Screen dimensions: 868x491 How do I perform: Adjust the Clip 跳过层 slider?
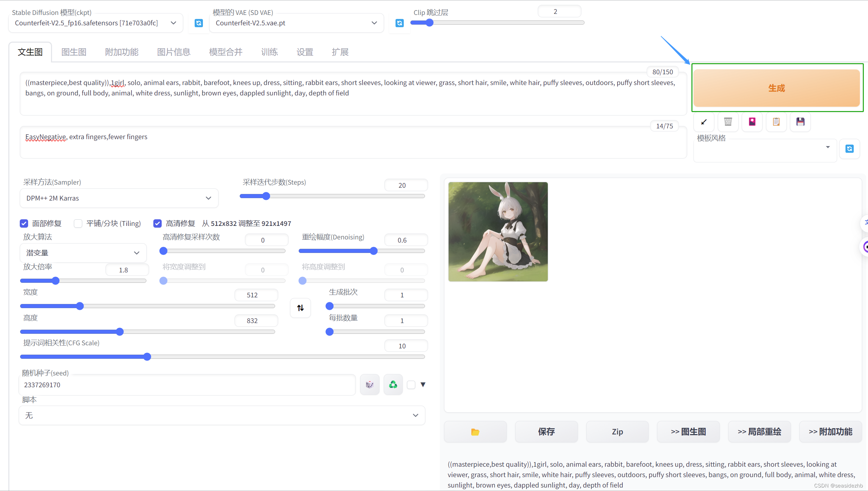pos(497,23)
